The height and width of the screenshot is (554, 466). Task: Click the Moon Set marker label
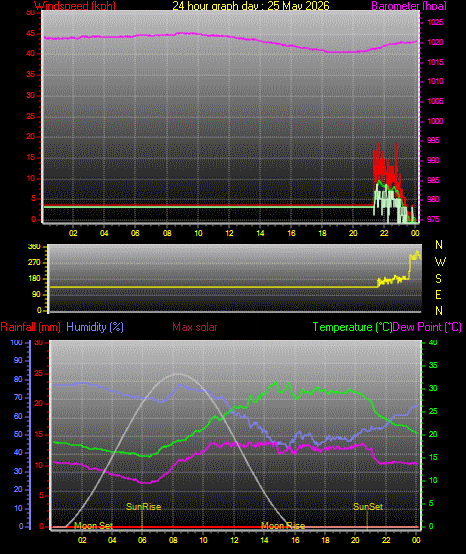click(94, 526)
